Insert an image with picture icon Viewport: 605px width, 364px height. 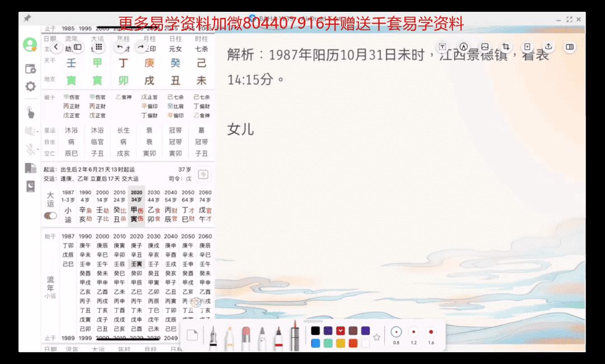coord(485,47)
